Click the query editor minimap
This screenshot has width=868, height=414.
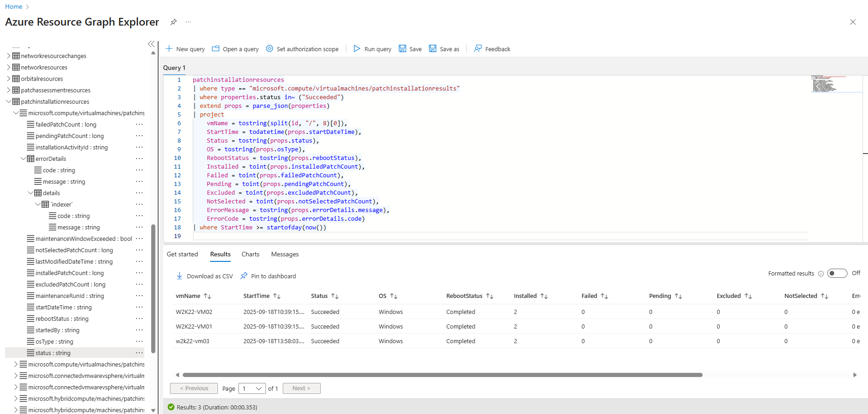pos(836,84)
